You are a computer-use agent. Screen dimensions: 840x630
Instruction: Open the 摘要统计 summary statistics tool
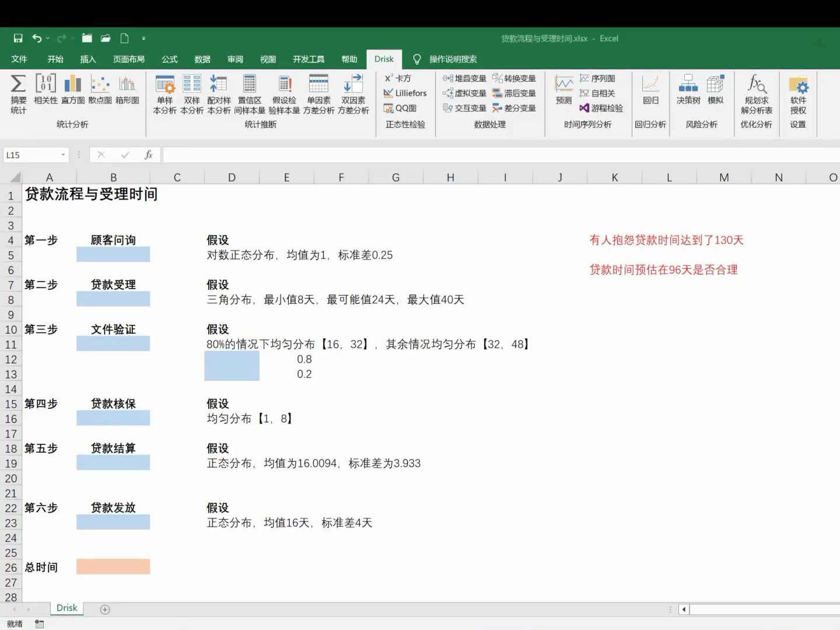click(18, 94)
